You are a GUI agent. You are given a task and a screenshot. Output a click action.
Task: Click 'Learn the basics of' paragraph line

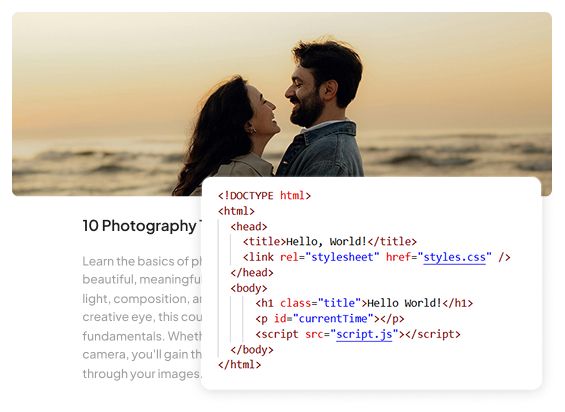pyautogui.click(x=142, y=261)
